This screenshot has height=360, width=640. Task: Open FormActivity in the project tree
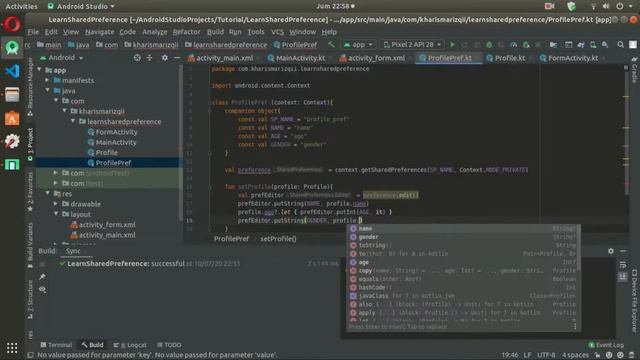pos(113,132)
